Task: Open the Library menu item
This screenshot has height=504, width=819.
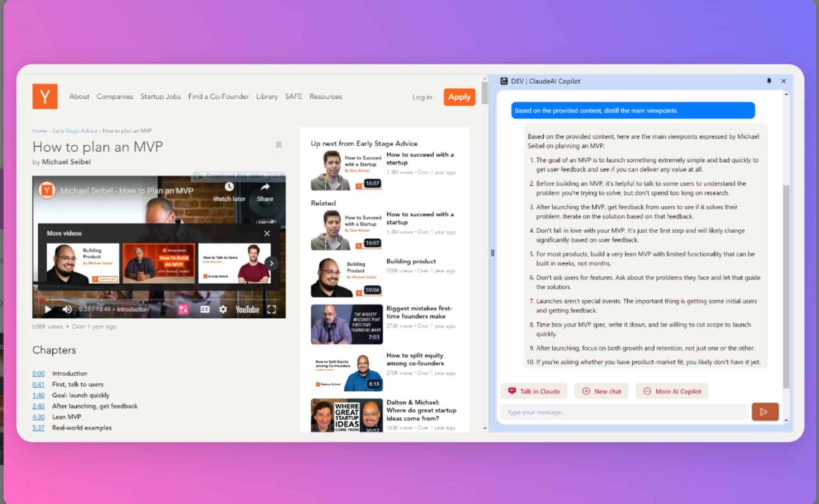Action: [x=267, y=96]
